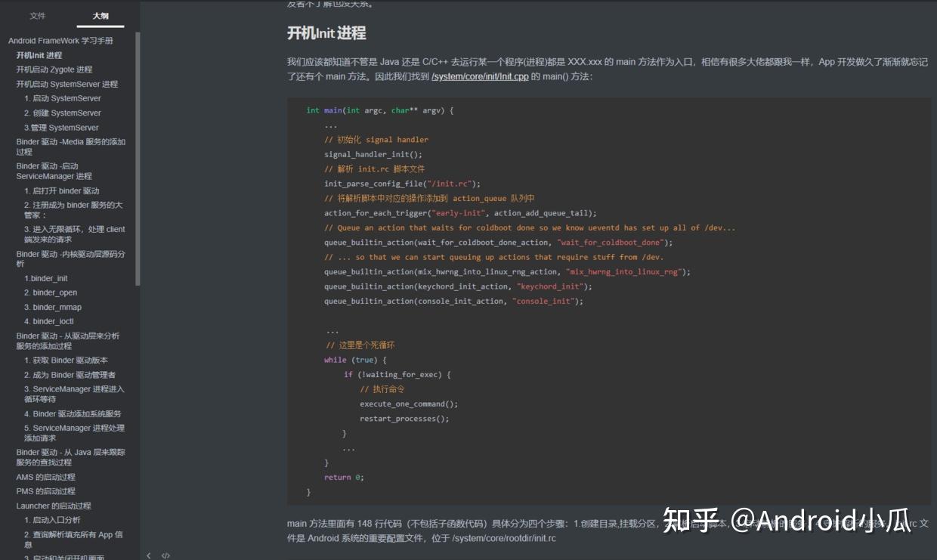937x560 pixels.
Task: Switch to the 大纲 outline tab
Action: coord(102,15)
